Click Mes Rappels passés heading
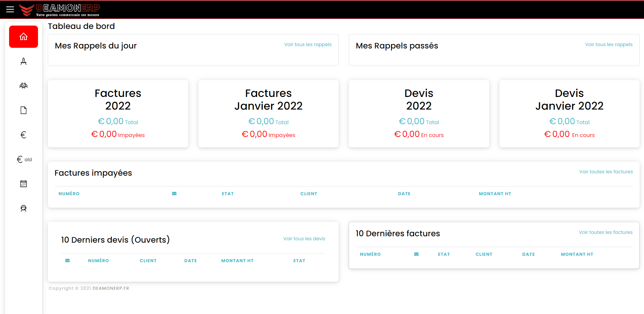This screenshot has width=644, height=314. [x=397, y=46]
